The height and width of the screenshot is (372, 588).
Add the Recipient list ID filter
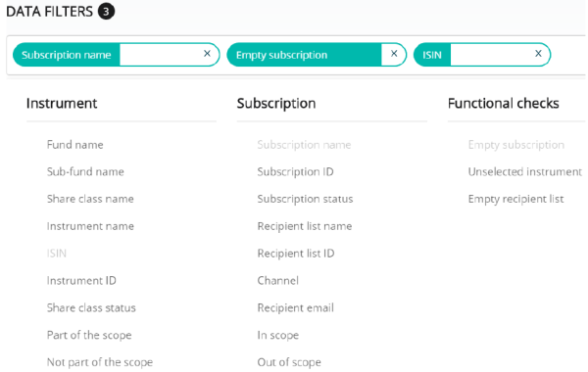pyautogui.click(x=296, y=254)
